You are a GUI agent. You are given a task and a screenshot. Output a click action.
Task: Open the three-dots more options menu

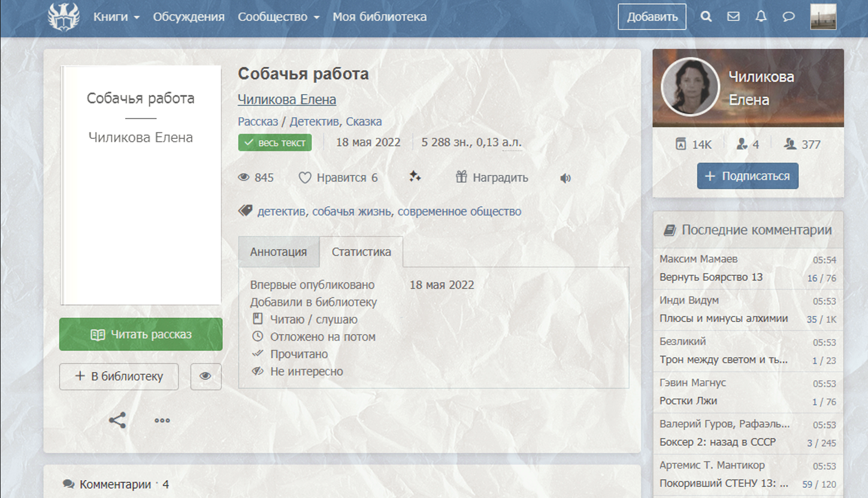[162, 420]
